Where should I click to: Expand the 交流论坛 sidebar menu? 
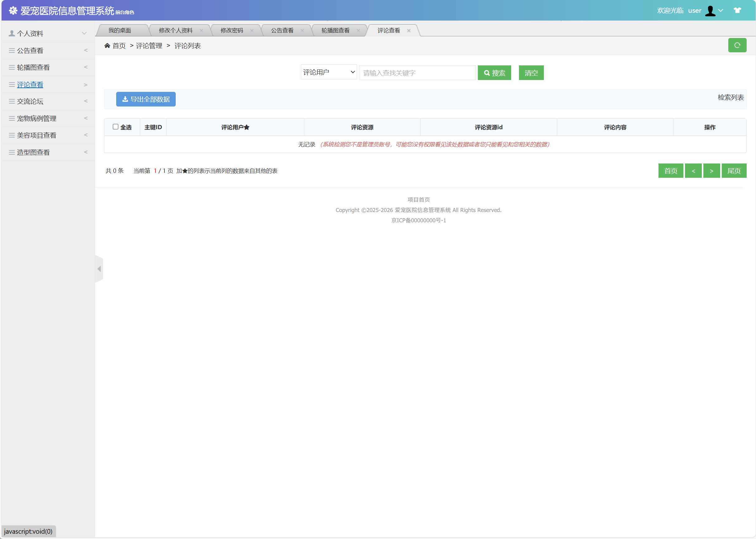tap(48, 101)
